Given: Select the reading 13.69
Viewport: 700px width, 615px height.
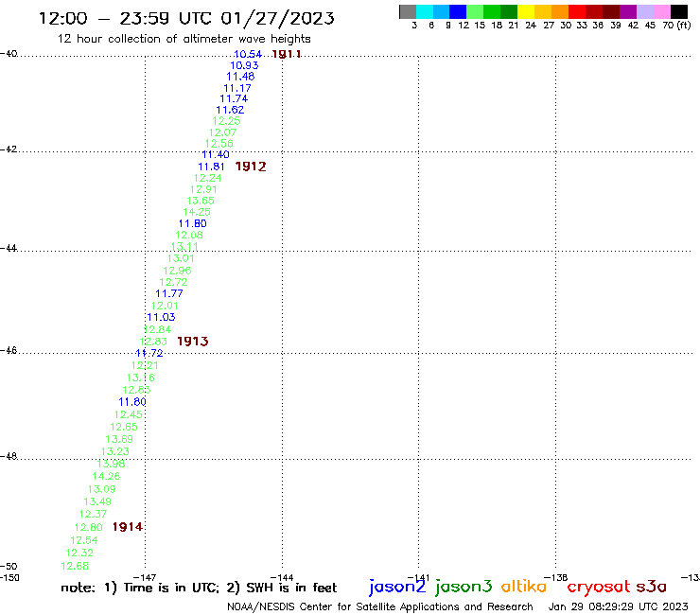Looking at the screenshot, I should [x=119, y=439].
